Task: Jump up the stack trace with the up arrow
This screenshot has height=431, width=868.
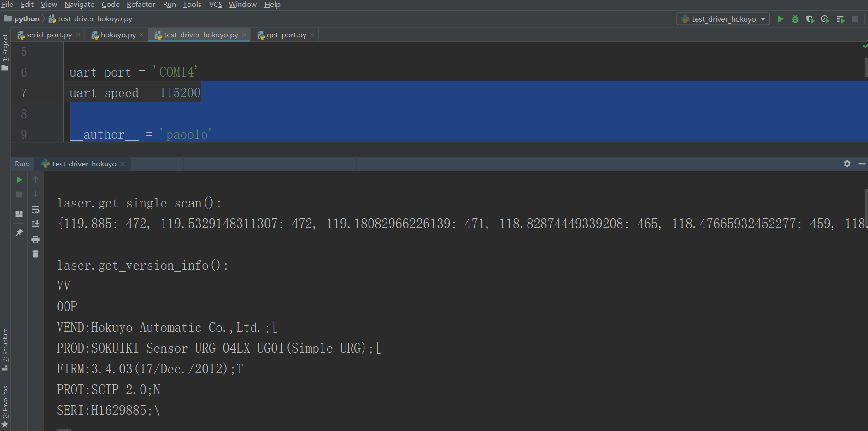Action: [35, 179]
